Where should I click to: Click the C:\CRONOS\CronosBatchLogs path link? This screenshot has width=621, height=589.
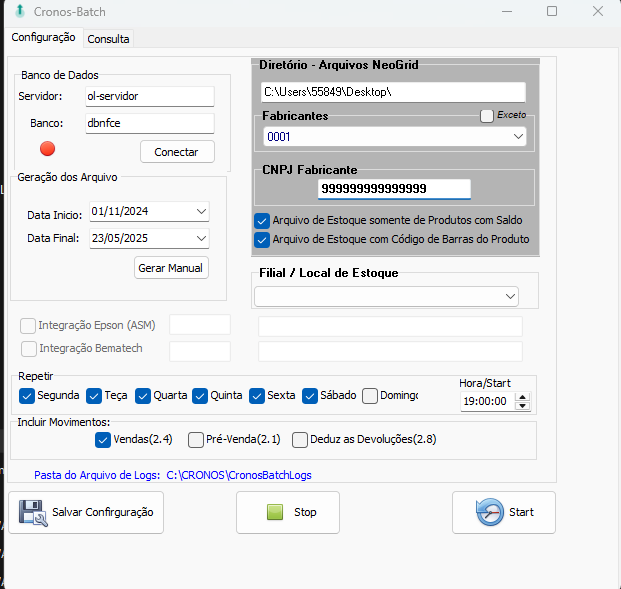[239, 475]
